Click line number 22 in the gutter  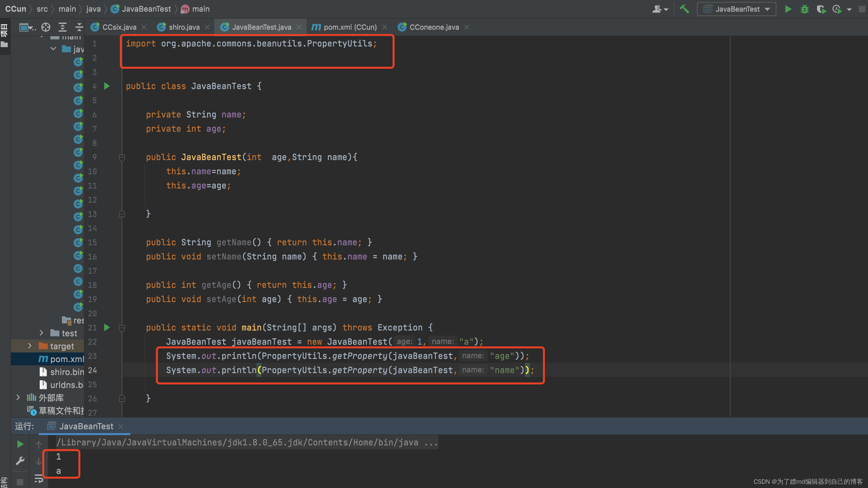tap(92, 342)
